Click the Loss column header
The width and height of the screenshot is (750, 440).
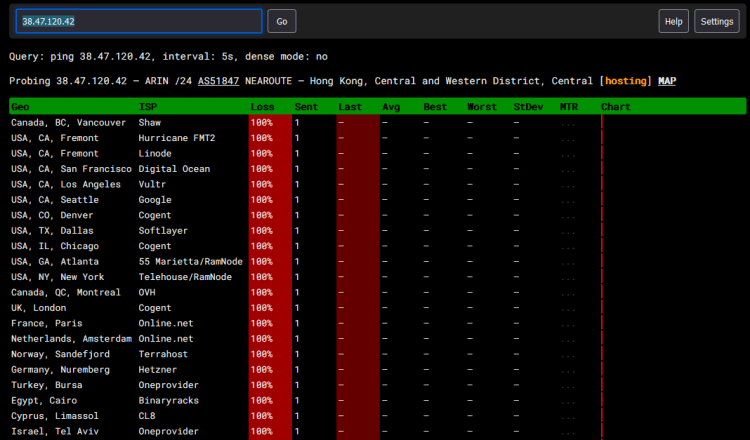point(263,107)
